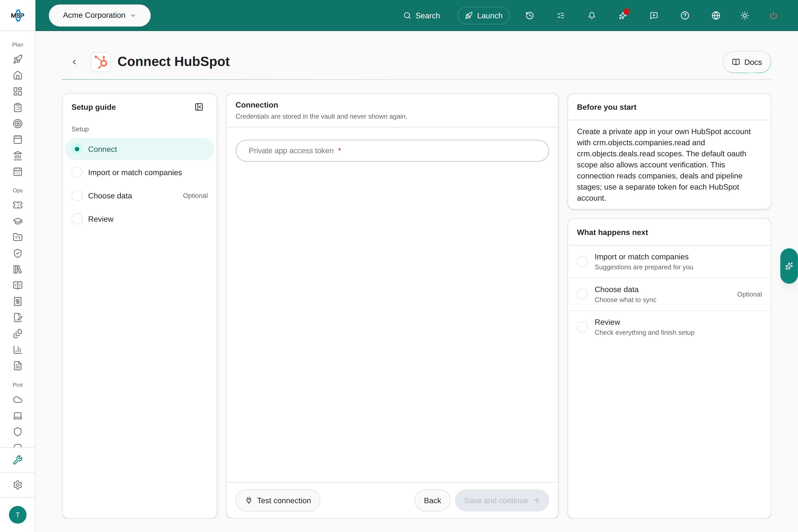Open the cloud icon in sidebar
This screenshot has width=798, height=532.
(18, 400)
